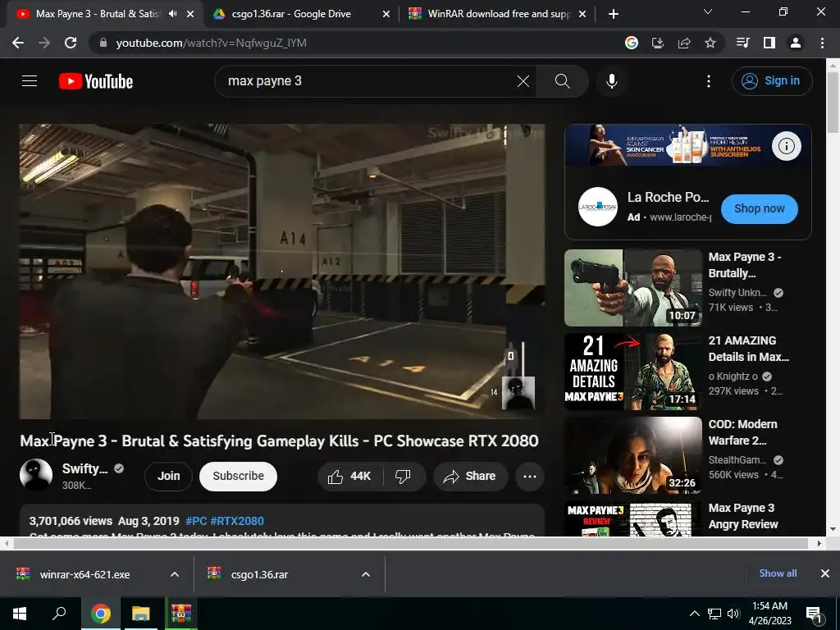Open YouTube settings three-dot menu

pos(708,81)
